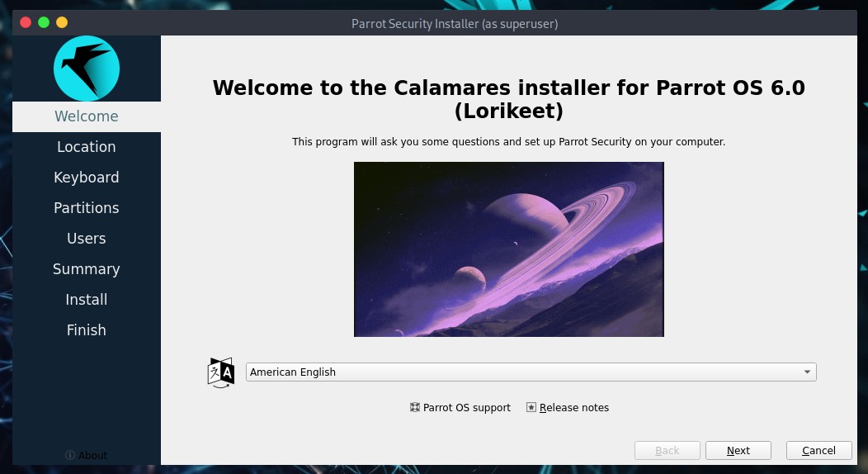Click the About info icon
Image resolution: width=868 pixels, height=474 pixels.
tap(70, 455)
